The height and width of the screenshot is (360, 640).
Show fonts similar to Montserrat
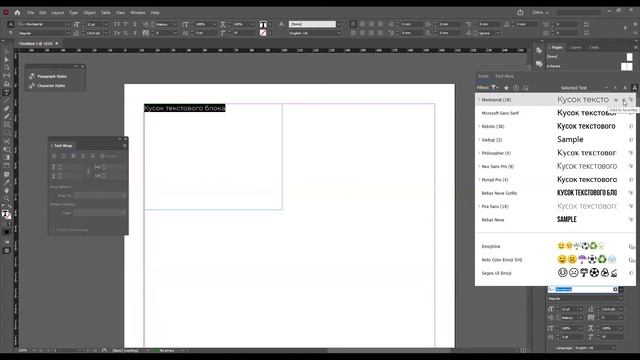(616, 100)
